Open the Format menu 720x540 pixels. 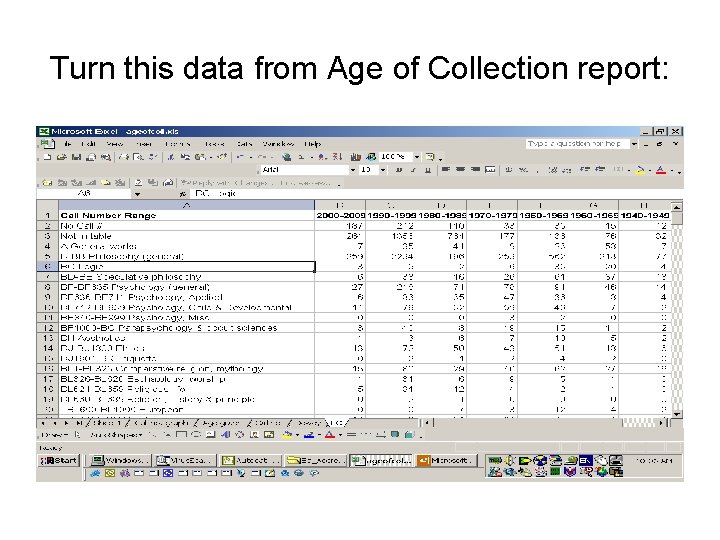(x=177, y=144)
